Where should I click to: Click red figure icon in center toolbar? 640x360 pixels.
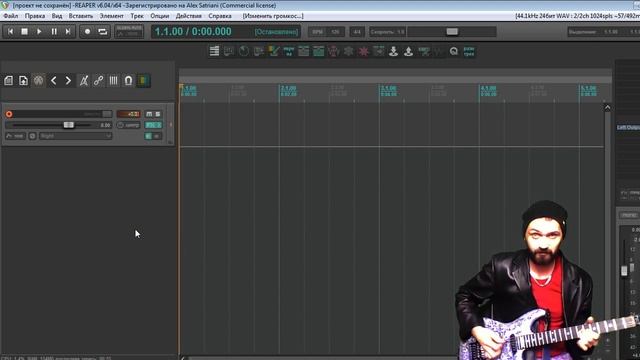click(333, 51)
